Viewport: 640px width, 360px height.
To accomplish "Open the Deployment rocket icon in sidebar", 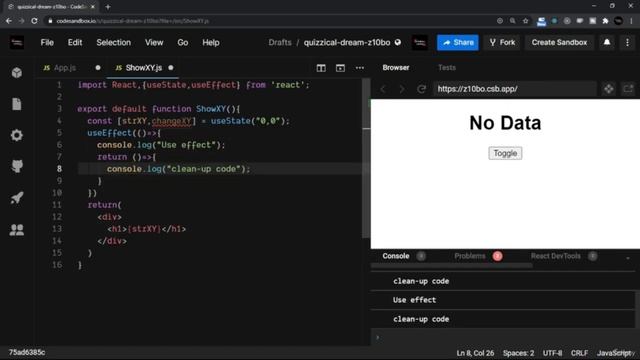I will 17,198.
